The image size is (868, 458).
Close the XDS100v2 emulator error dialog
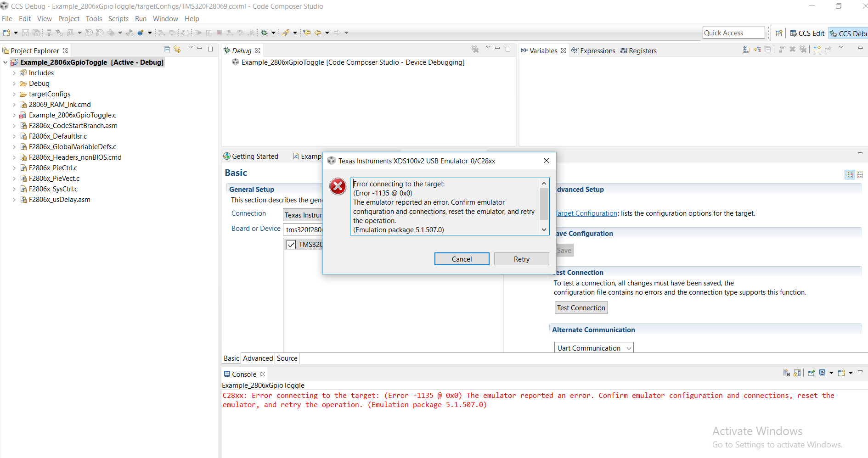(547, 161)
